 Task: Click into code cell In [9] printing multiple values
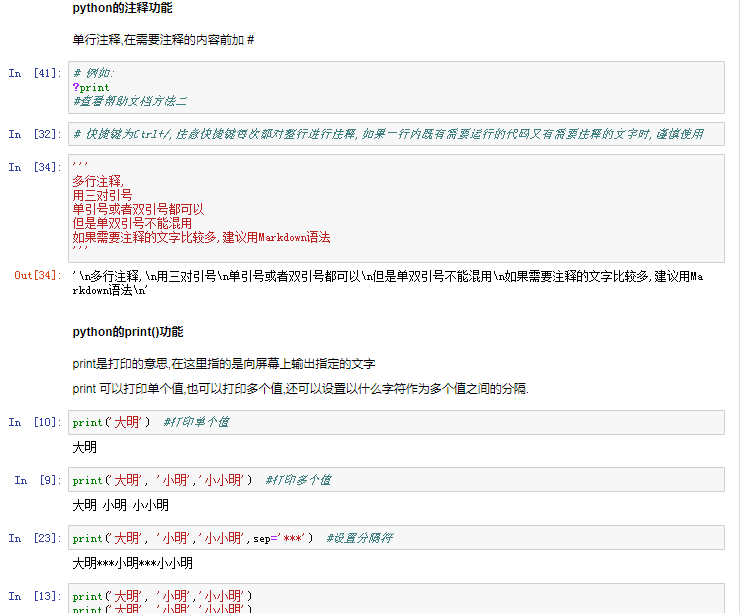pyautogui.click(x=396, y=480)
